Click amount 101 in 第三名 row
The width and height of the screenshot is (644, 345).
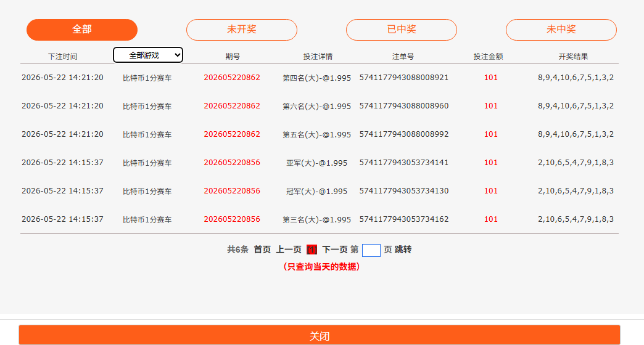(491, 219)
